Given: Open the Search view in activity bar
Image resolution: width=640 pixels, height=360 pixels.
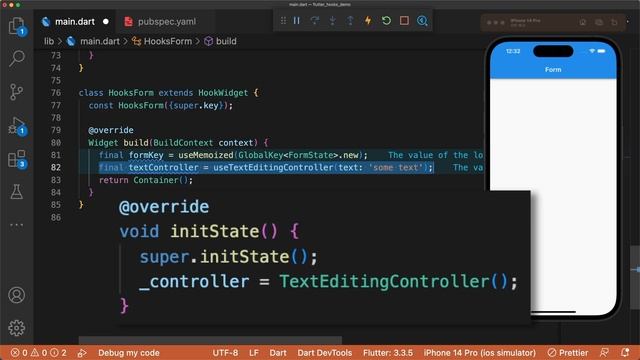Looking at the screenshot, I should (x=17, y=58).
